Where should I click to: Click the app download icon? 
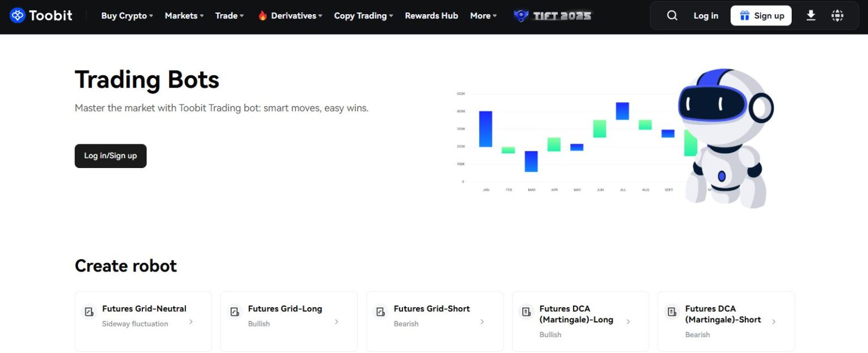click(811, 15)
